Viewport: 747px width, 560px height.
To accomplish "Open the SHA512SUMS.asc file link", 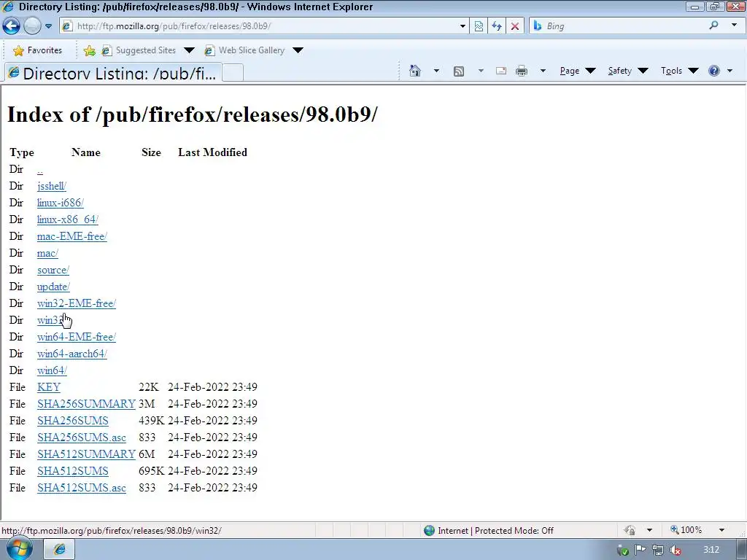I will (x=82, y=488).
